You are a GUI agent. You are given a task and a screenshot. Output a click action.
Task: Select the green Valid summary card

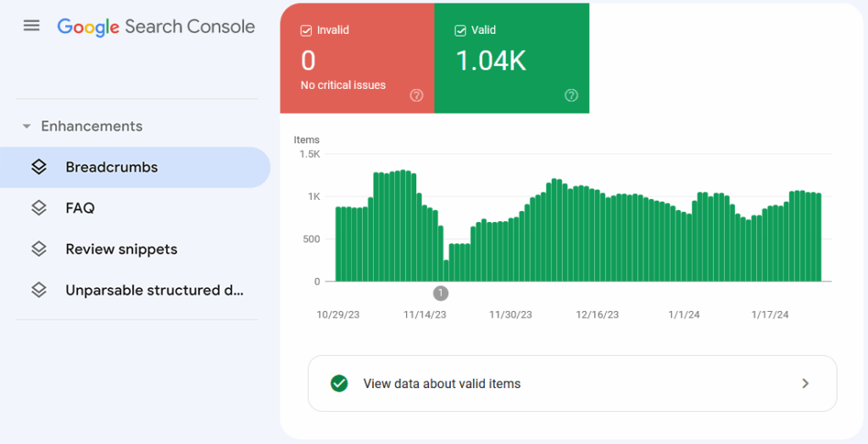pyautogui.click(x=511, y=58)
